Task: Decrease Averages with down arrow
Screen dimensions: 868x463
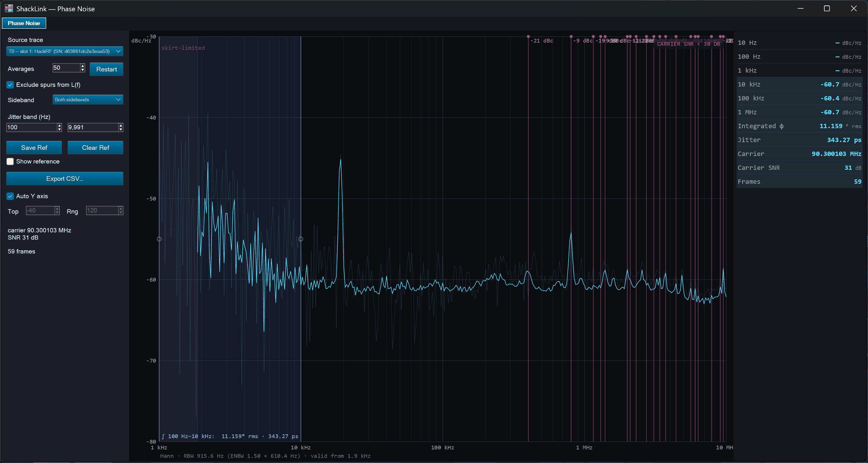Action: pyautogui.click(x=82, y=70)
